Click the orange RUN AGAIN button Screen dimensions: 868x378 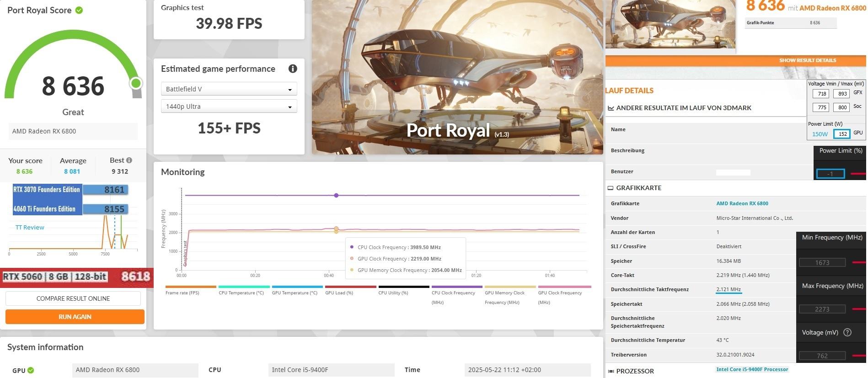(75, 317)
